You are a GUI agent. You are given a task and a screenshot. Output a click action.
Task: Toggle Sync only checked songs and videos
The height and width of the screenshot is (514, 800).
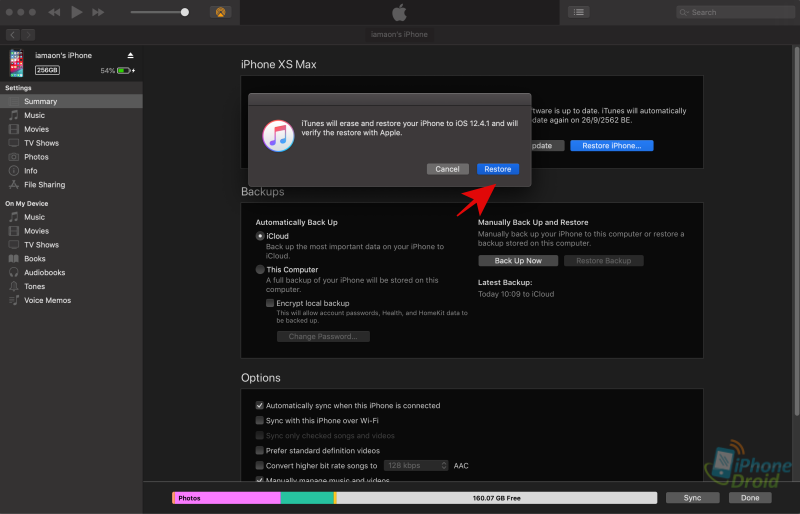[x=260, y=435]
